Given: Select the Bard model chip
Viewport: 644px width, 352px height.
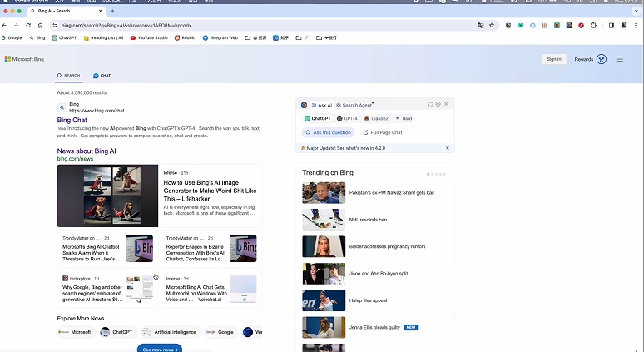Looking at the screenshot, I should pyautogui.click(x=404, y=118).
